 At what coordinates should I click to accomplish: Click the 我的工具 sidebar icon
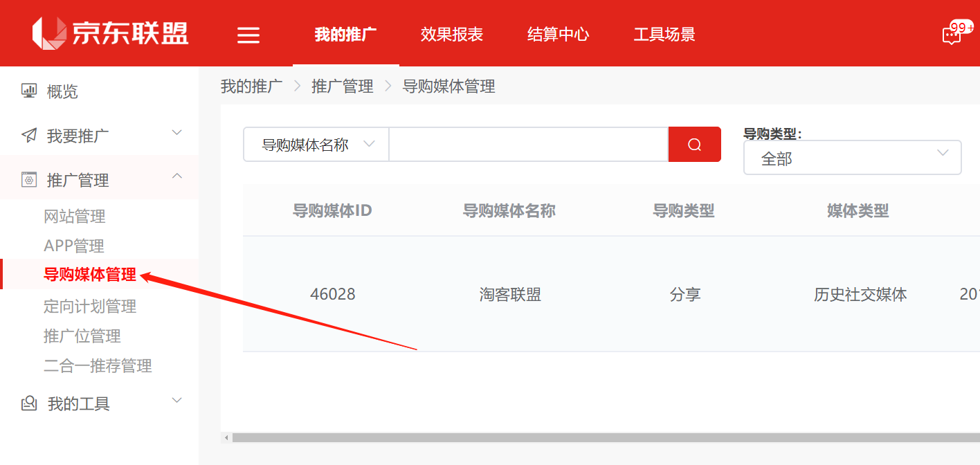pos(29,403)
